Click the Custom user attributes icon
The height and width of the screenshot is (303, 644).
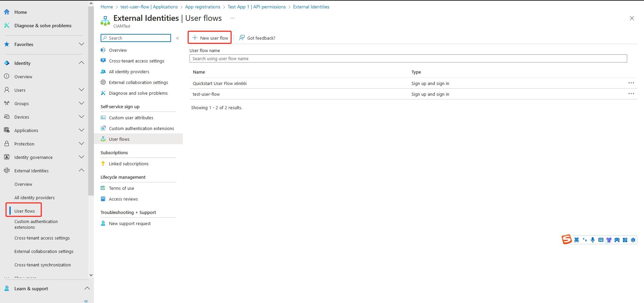coord(103,118)
